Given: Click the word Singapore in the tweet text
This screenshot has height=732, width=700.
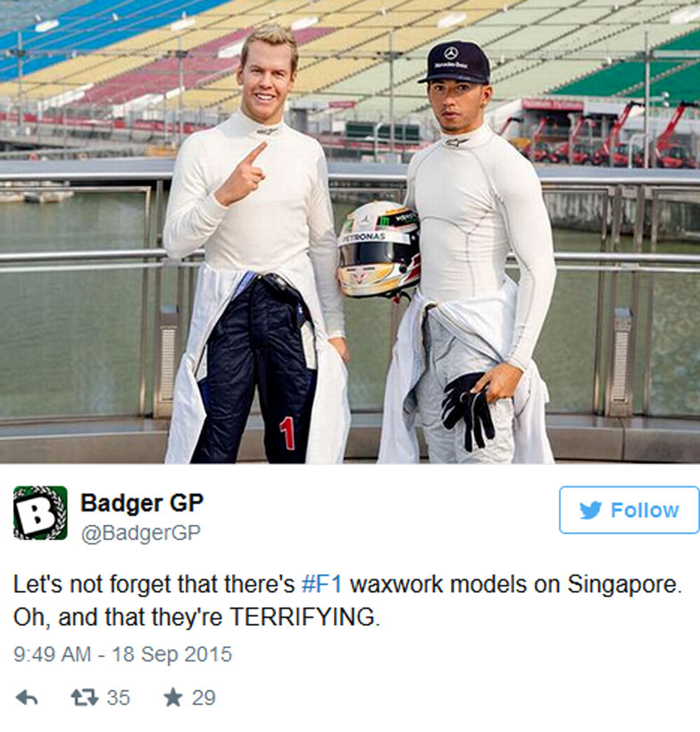Looking at the screenshot, I should pos(624,585).
